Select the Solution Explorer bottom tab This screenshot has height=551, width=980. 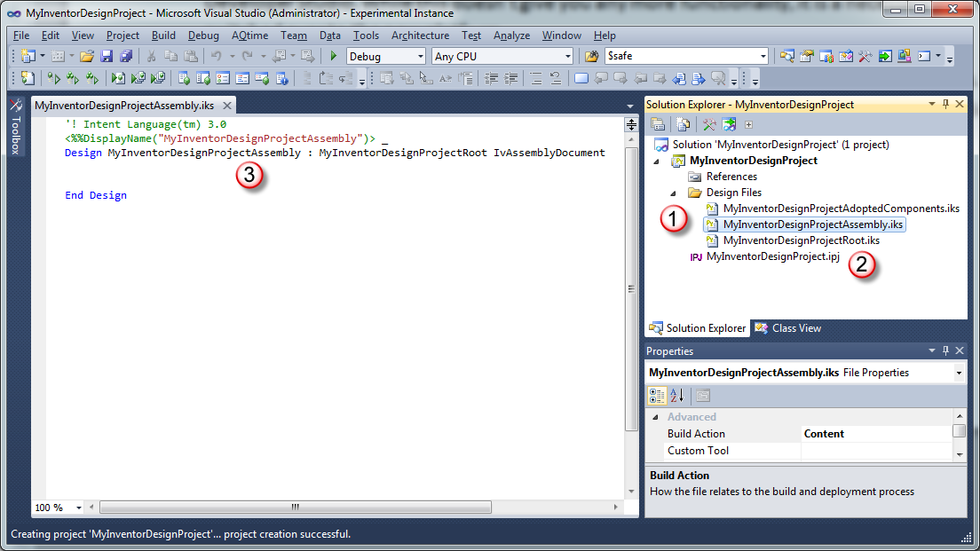[698, 328]
